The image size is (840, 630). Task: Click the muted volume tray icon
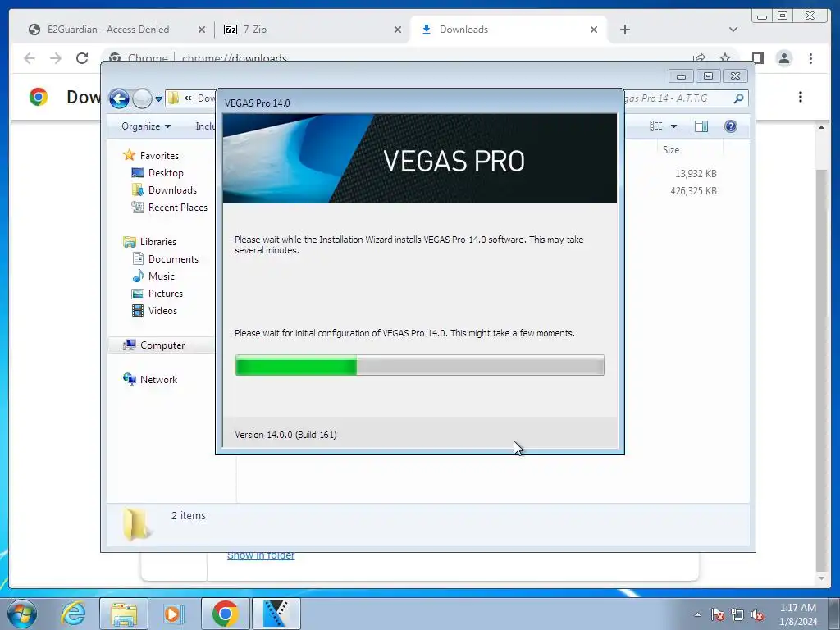tap(757, 614)
